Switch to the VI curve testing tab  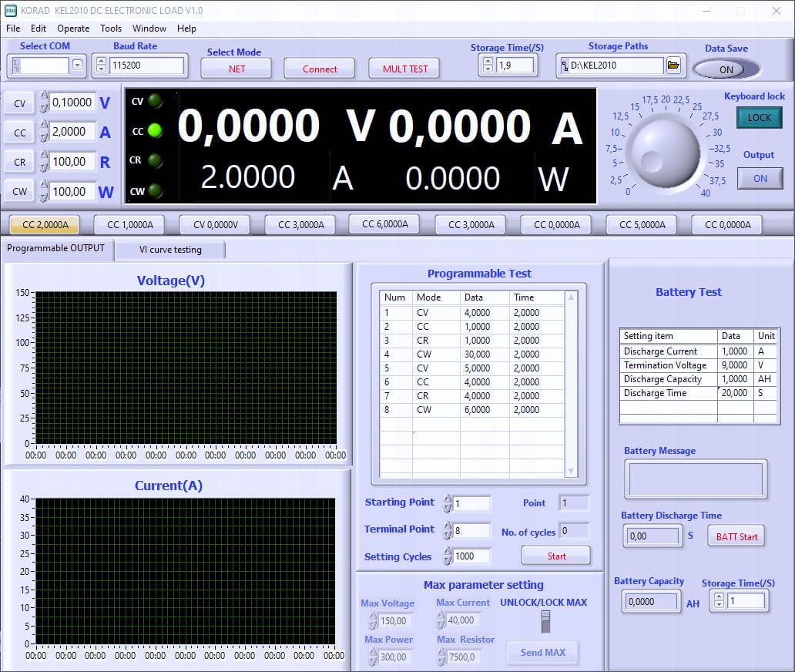(x=170, y=250)
